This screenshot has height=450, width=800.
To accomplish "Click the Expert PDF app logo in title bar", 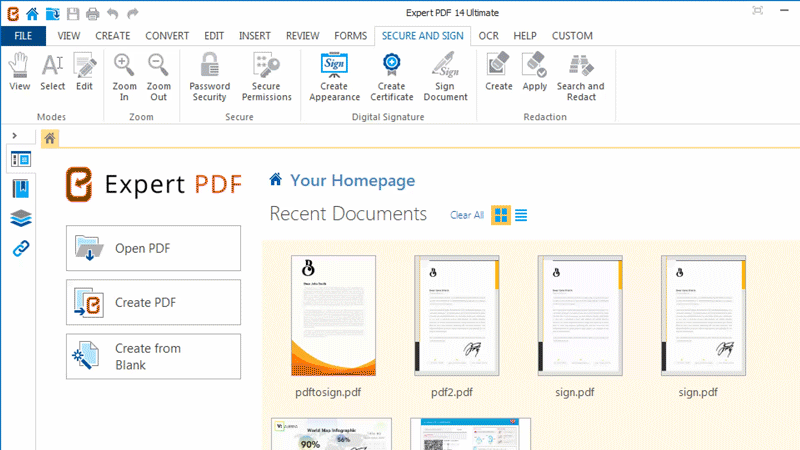I will point(13,13).
